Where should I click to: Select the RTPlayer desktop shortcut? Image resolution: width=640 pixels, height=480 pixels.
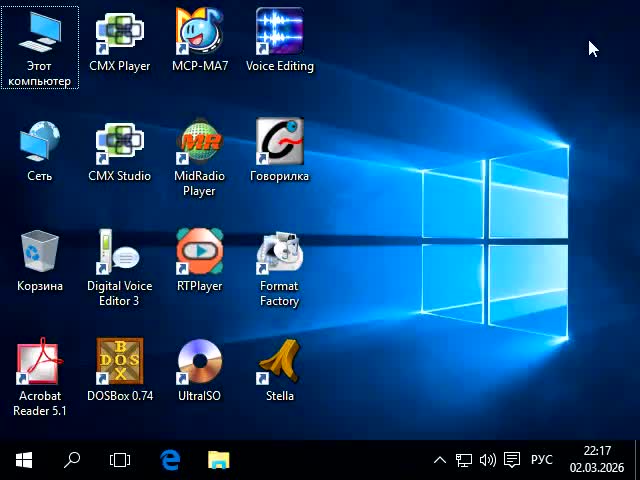click(200, 253)
